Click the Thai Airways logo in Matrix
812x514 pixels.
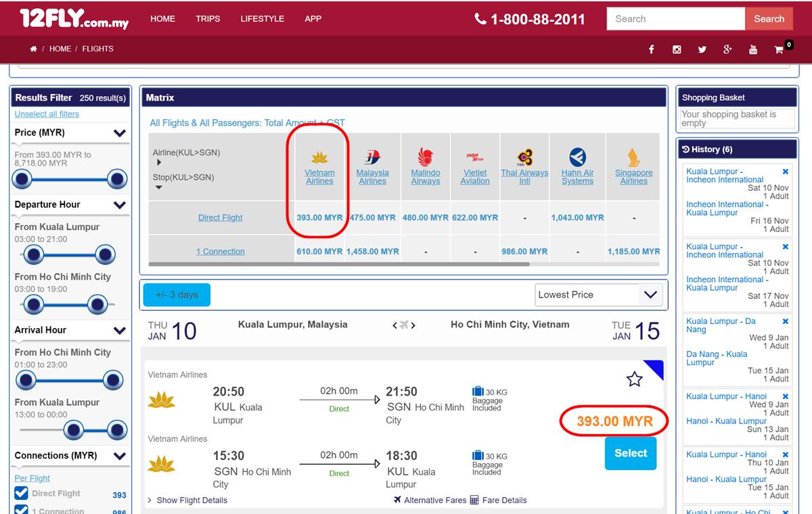(524, 158)
